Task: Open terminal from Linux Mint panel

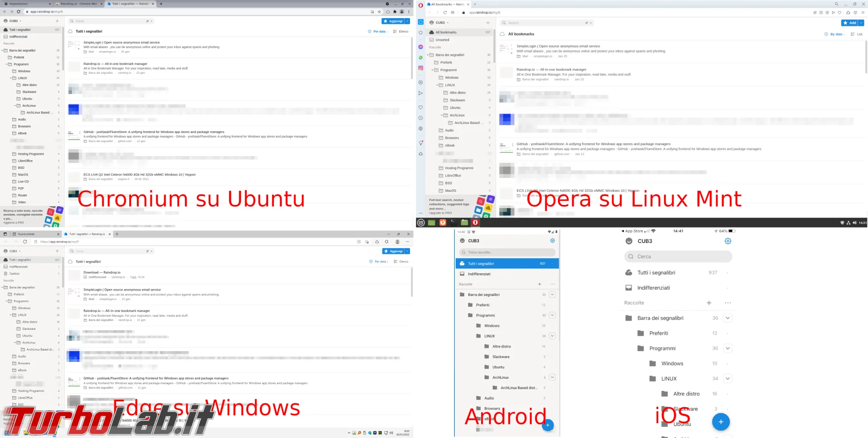Action: point(453,223)
